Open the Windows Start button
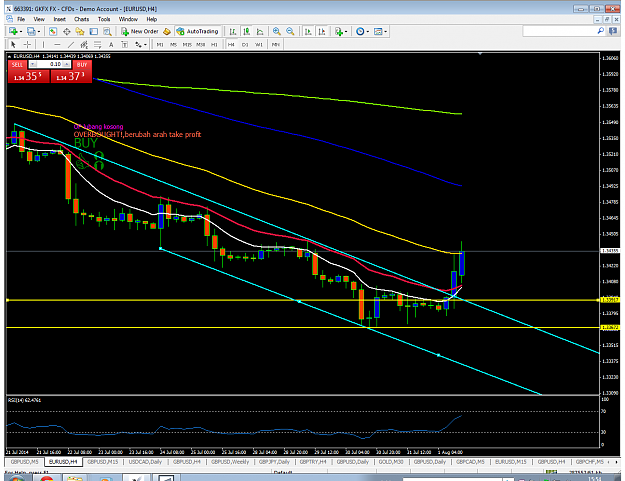The width and height of the screenshot is (625, 481). [15, 477]
